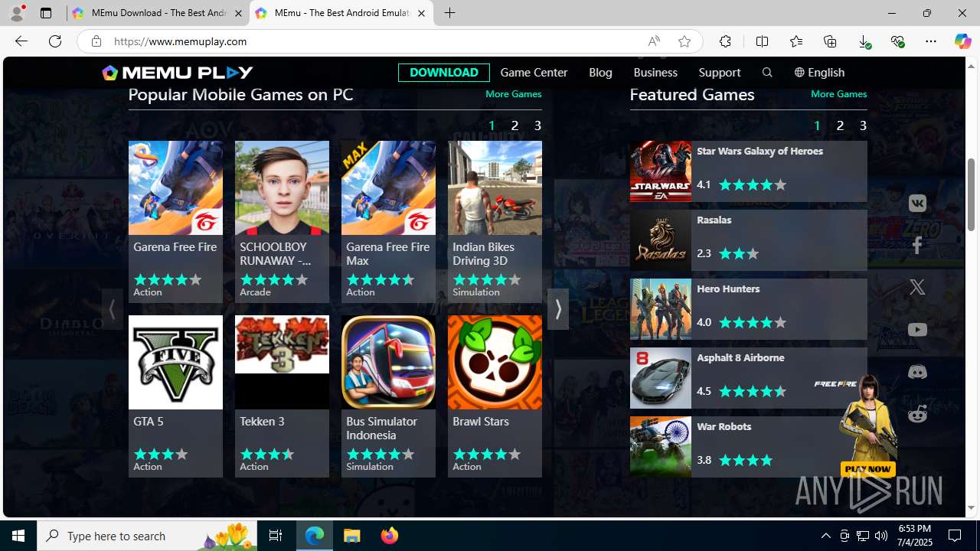Open the Favorites list icon

click(796, 41)
